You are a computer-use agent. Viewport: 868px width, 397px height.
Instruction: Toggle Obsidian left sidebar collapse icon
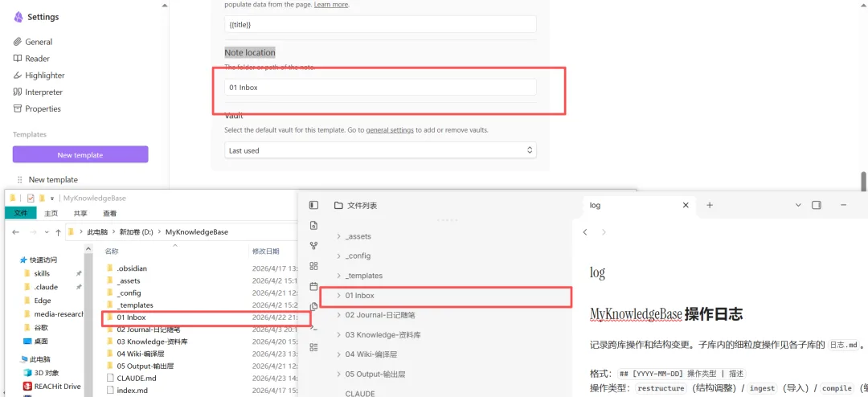(314, 206)
